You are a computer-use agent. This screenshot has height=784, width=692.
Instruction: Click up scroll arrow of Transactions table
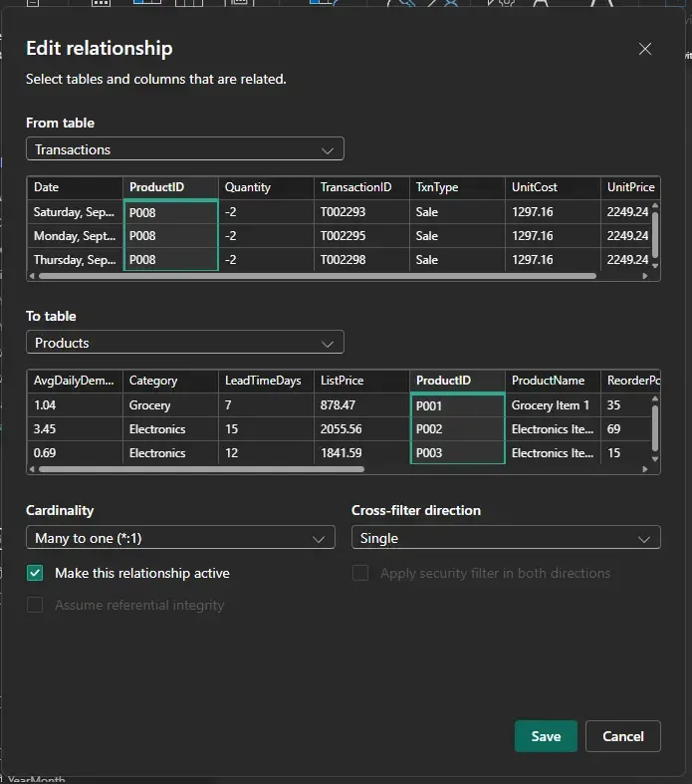pos(655,205)
